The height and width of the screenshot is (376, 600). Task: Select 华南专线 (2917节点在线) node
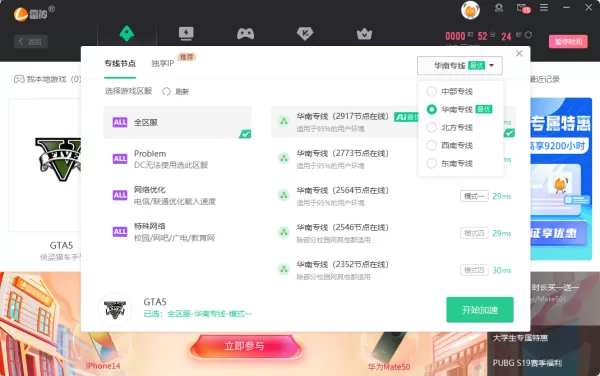pos(393,122)
